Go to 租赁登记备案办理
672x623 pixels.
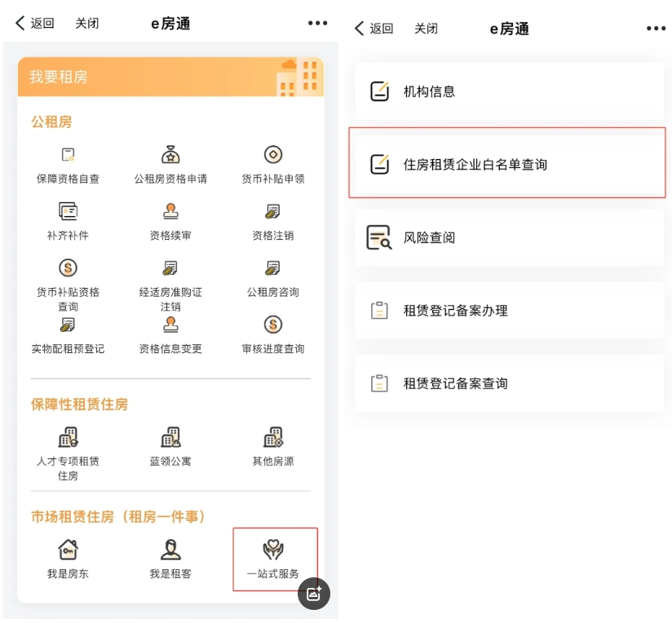507,311
